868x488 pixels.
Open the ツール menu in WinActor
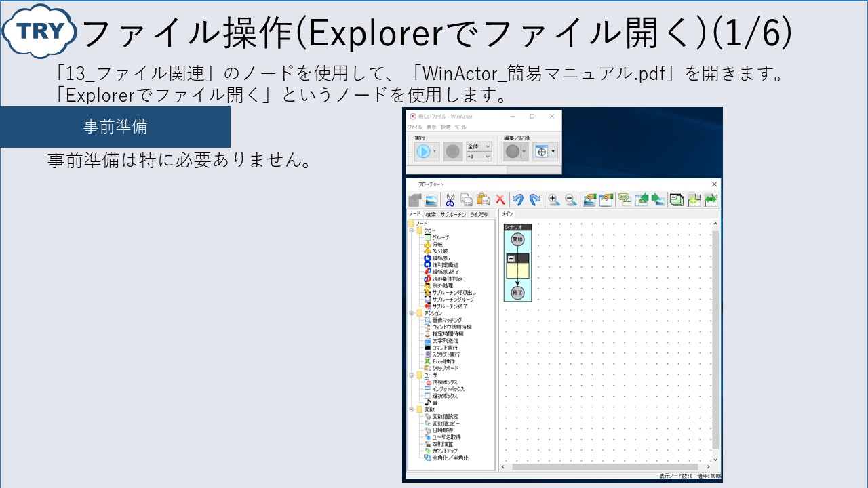click(x=460, y=127)
